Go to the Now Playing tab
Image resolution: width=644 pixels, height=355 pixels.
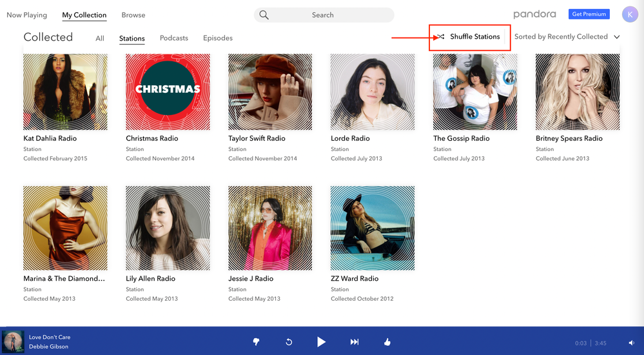click(x=26, y=15)
